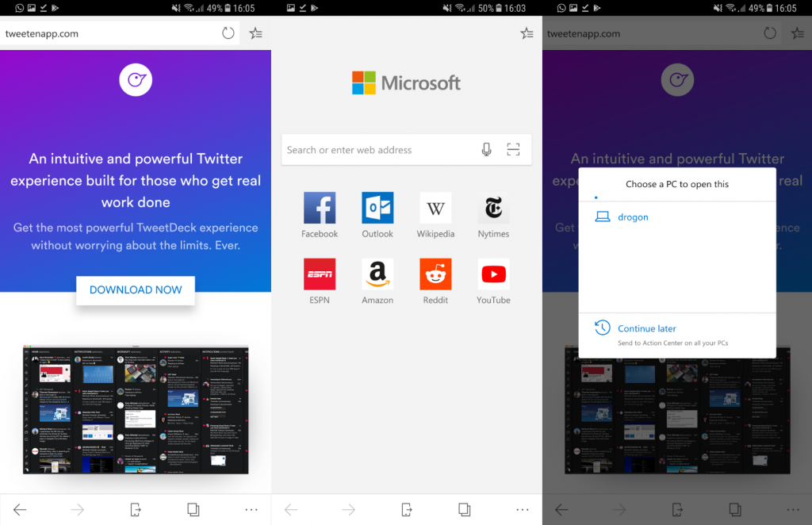The image size is (812, 525).
Task: Tap the dimmed refresh icon behind the dialog
Action: [770, 33]
